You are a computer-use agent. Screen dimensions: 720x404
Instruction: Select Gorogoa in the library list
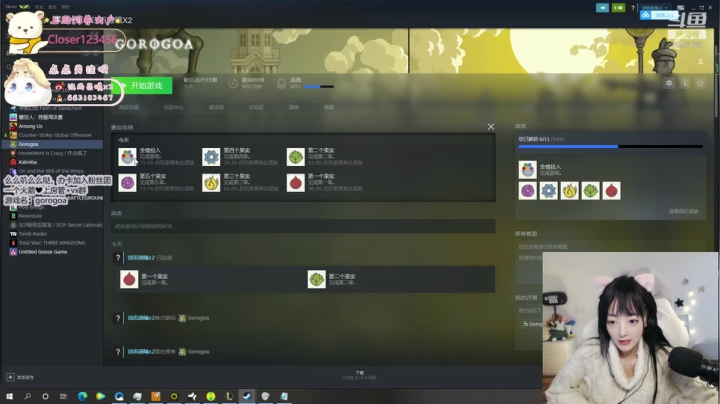click(28, 144)
